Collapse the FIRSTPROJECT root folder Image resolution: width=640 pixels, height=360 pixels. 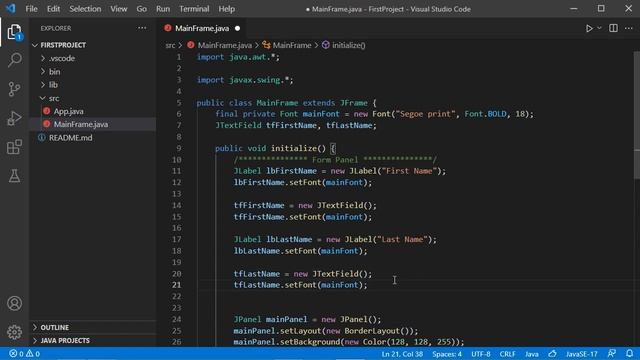(63, 45)
